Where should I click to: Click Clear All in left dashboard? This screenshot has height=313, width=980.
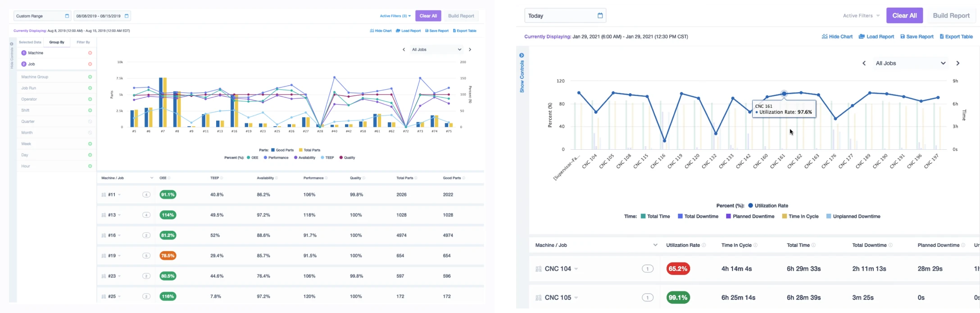[428, 16]
